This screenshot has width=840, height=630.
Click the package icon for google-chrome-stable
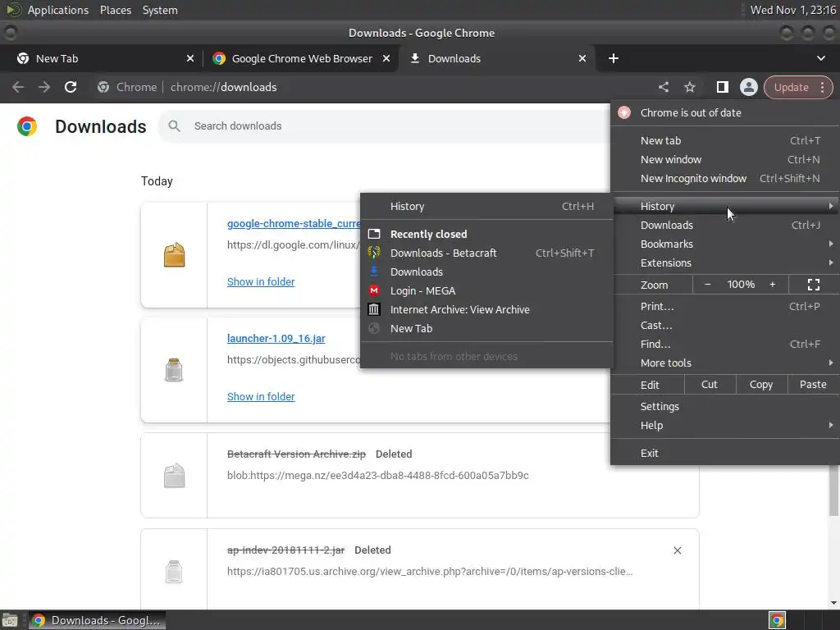click(174, 255)
